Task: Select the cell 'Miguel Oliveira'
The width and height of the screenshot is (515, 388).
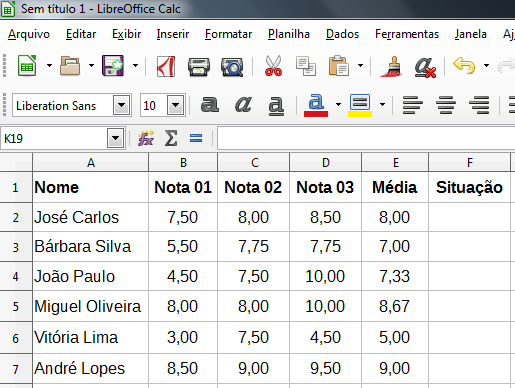Action: (91, 306)
